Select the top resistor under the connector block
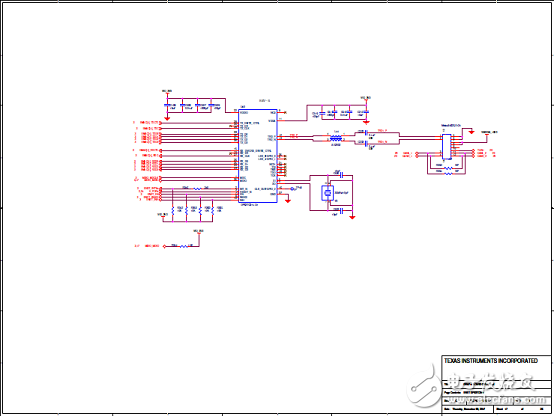 448,168
